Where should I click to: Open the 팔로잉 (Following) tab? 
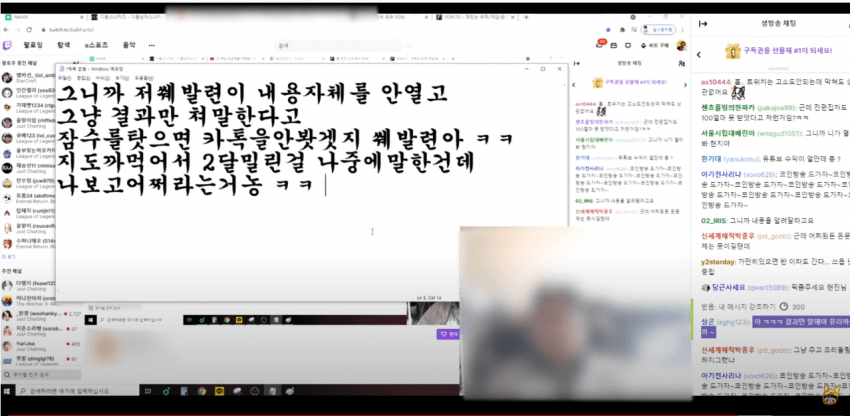point(33,46)
